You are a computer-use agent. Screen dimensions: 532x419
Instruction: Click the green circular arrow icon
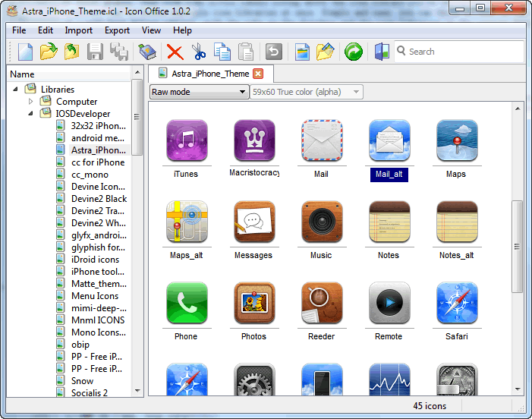pos(353,52)
